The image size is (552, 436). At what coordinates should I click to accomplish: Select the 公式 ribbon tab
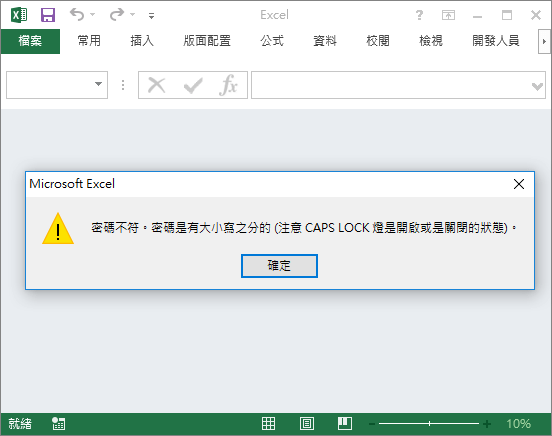click(272, 41)
